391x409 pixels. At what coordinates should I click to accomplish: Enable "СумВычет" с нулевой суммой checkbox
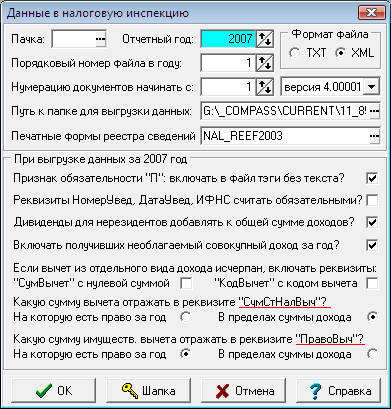point(186,284)
